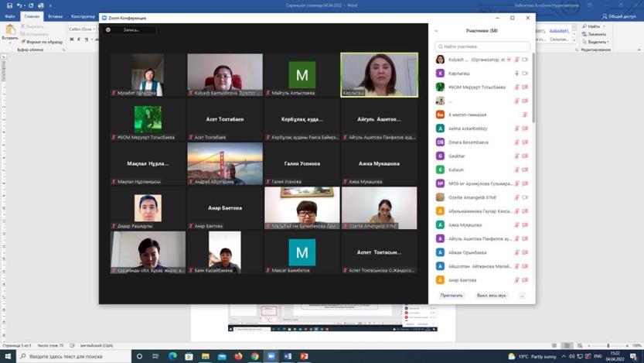Click the Выкл. весь звук button
This screenshot has width=644, height=363.
coord(491,296)
